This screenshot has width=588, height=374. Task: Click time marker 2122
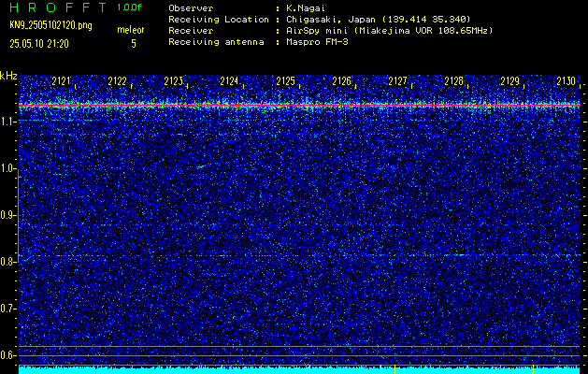[x=117, y=81]
